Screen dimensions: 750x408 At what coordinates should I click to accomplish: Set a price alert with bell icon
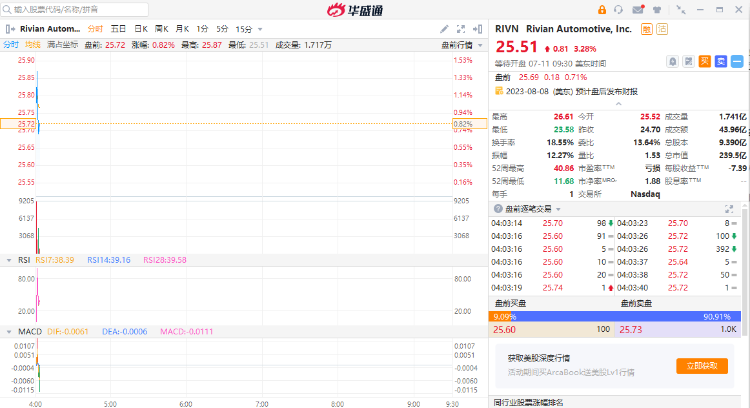click(673, 62)
